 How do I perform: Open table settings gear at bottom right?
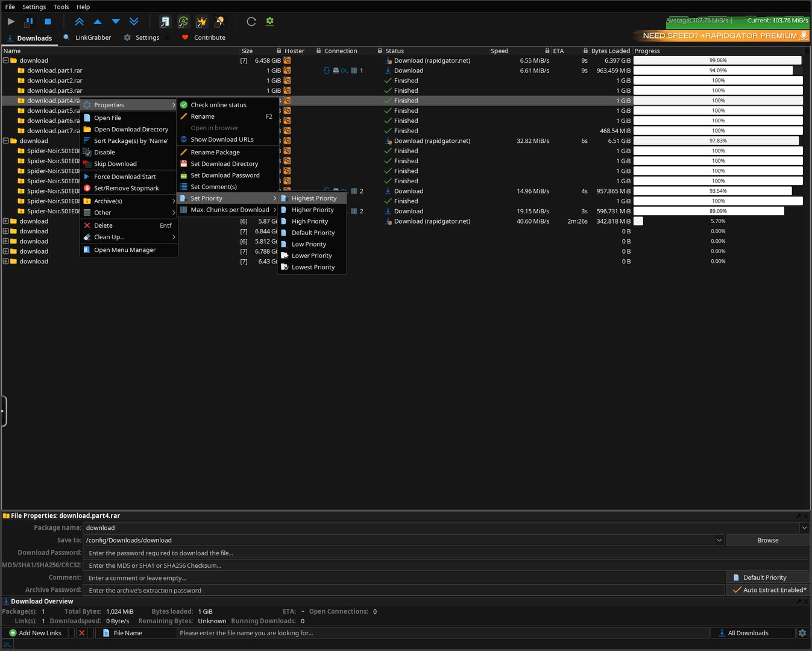click(802, 633)
